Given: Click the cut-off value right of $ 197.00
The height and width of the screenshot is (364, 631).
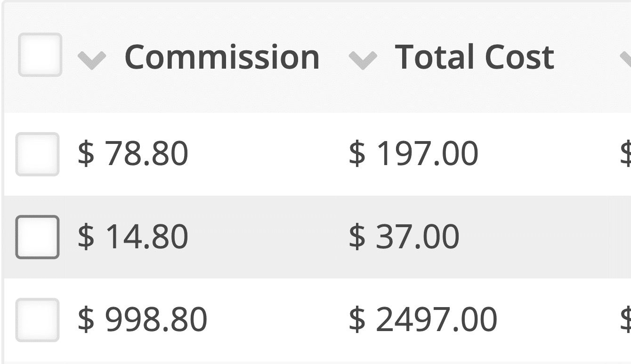Looking at the screenshot, I should pos(626,154).
